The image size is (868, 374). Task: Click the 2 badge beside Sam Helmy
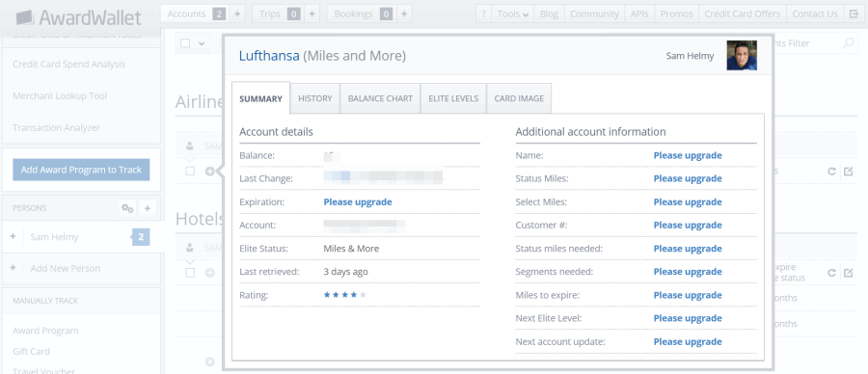pos(141,237)
